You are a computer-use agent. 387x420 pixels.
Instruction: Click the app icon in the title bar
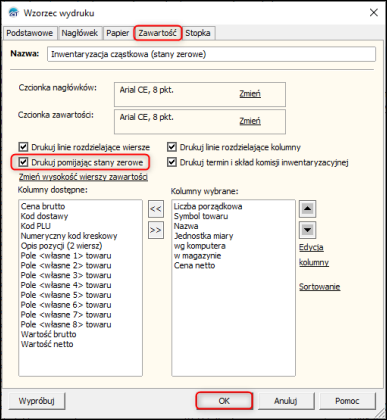[14, 13]
